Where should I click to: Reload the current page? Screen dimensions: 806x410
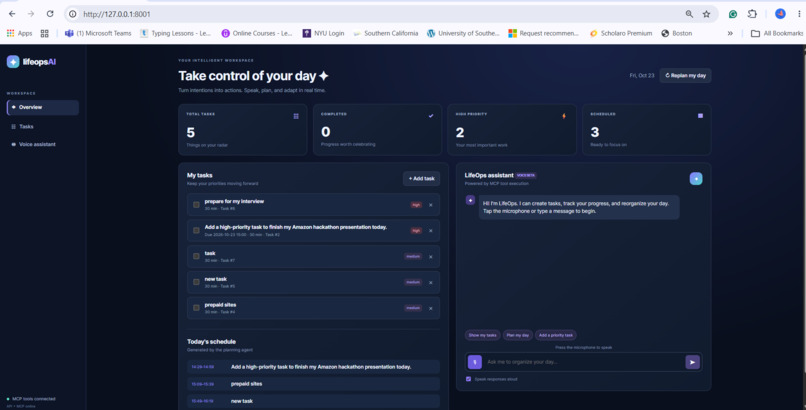50,14
